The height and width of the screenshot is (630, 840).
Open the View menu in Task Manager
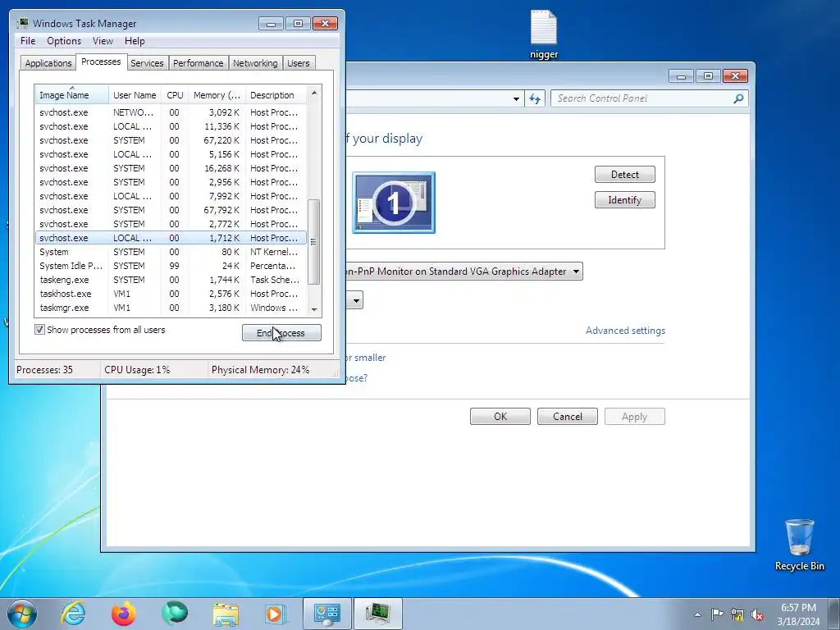[103, 41]
